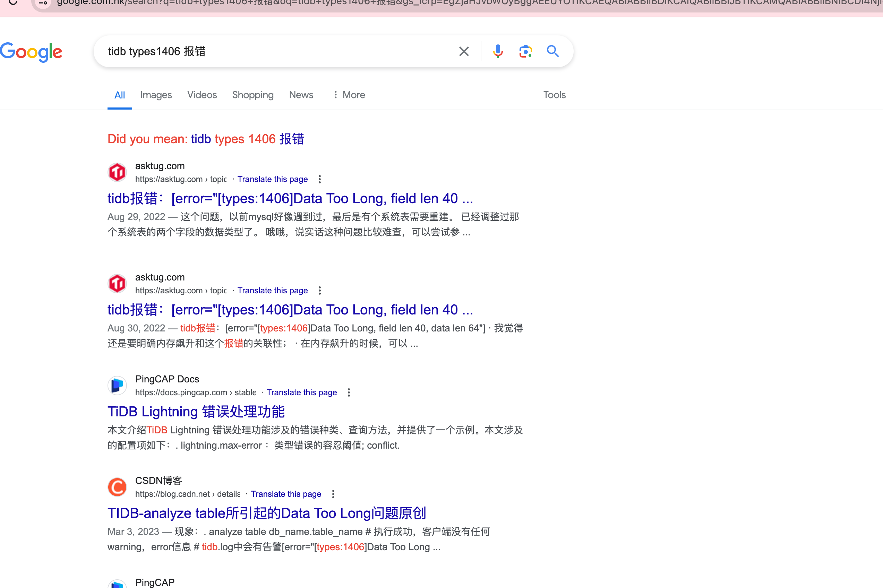Viewport: 883px width, 588px height.
Task: Open Google Lens image search icon
Action: [x=525, y=51]
